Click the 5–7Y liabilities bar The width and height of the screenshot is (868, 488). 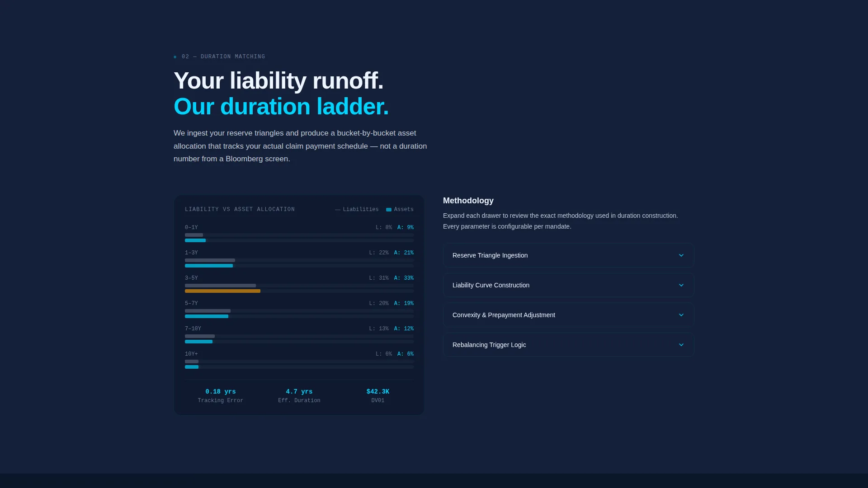pos(208,311)
